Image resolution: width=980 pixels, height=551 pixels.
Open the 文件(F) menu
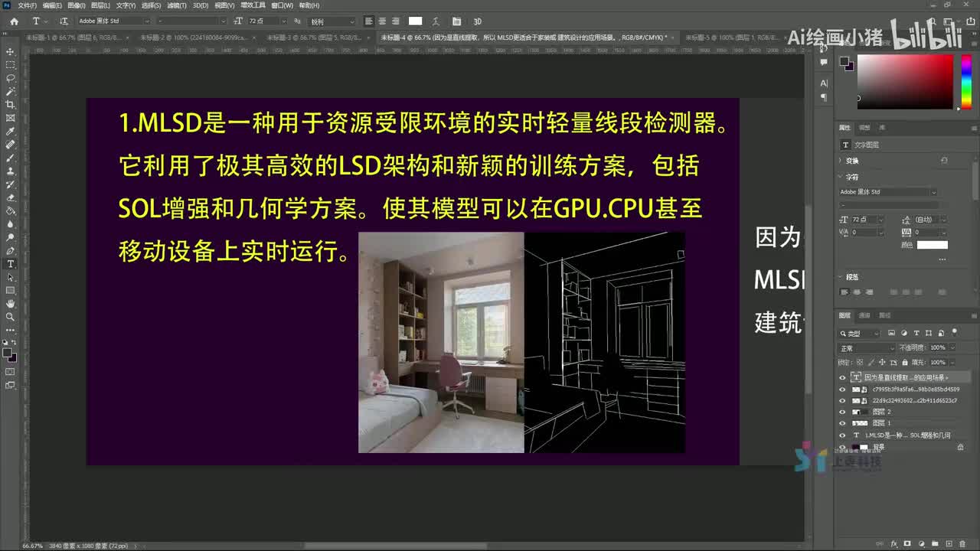click(x=27, y=5)
